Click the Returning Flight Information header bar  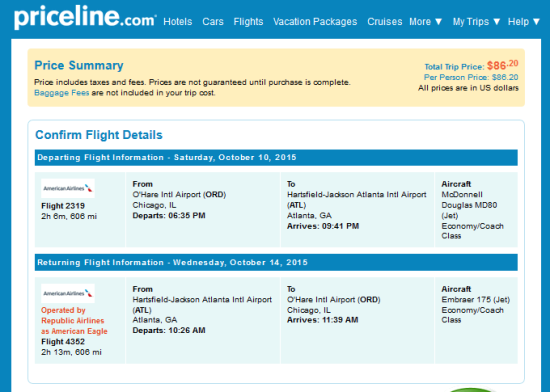pyautogui.click(x=276, y=262)
